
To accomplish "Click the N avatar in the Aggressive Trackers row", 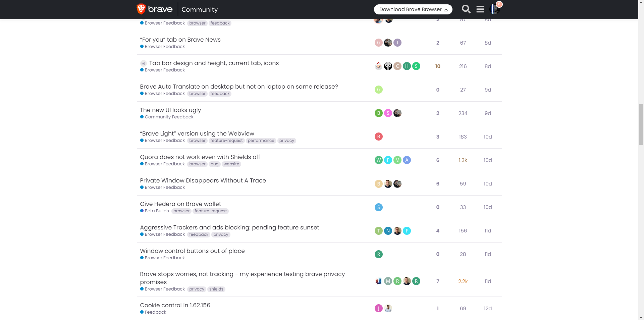I will (388, 231).
